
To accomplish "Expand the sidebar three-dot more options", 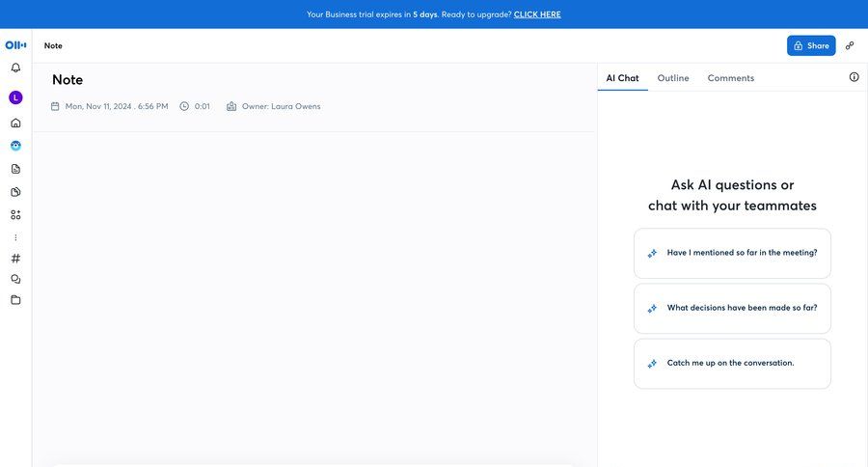I will tap(15, 237).
